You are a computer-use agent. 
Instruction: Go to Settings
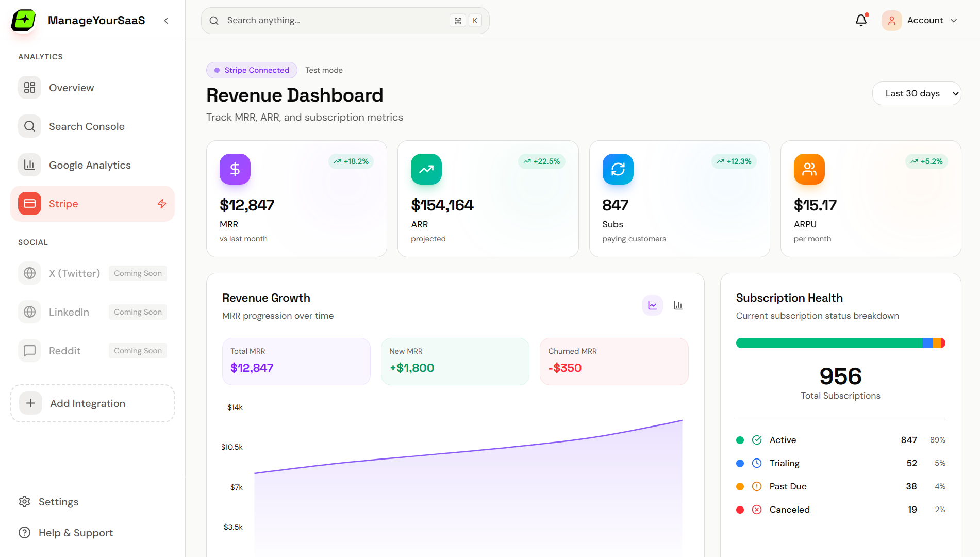59,501
